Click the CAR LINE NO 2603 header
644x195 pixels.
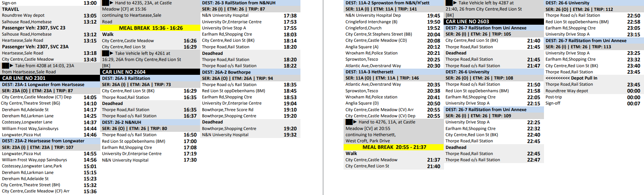(x=494, y=22)
